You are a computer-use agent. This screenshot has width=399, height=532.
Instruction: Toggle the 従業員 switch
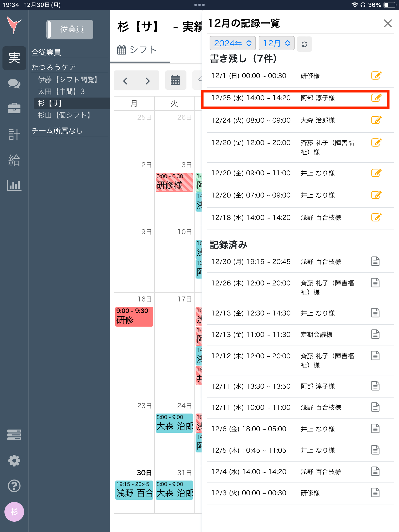pos(70,29)
